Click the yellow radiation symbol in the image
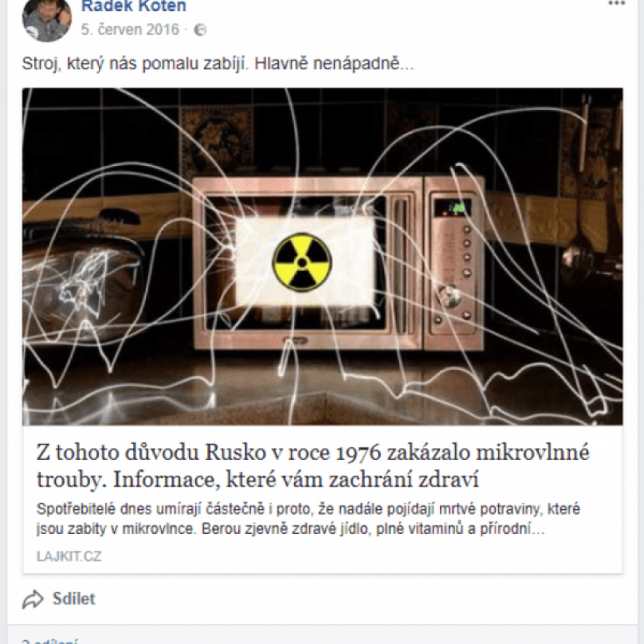The image size is (644, 644). (302, 262)
